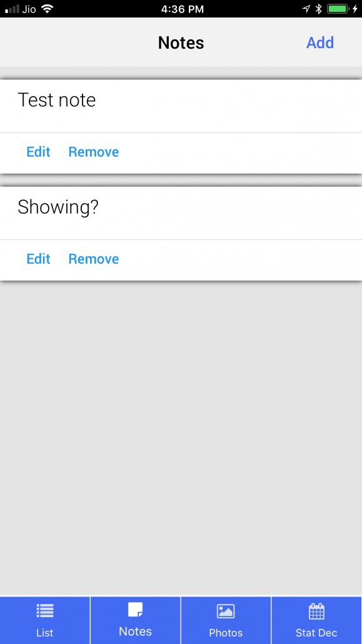Tap the Bluetooth status icon
This screenshot has height=644, width=362.
(318, 9)
